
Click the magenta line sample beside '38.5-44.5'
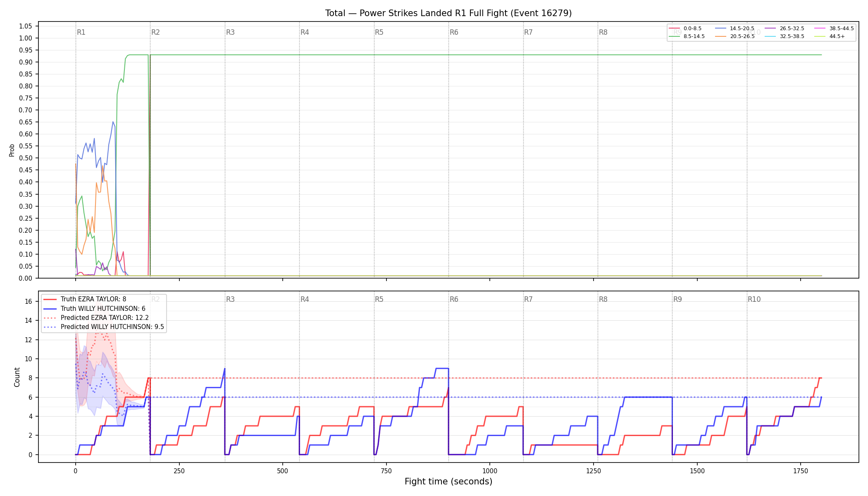coord(820,29)
